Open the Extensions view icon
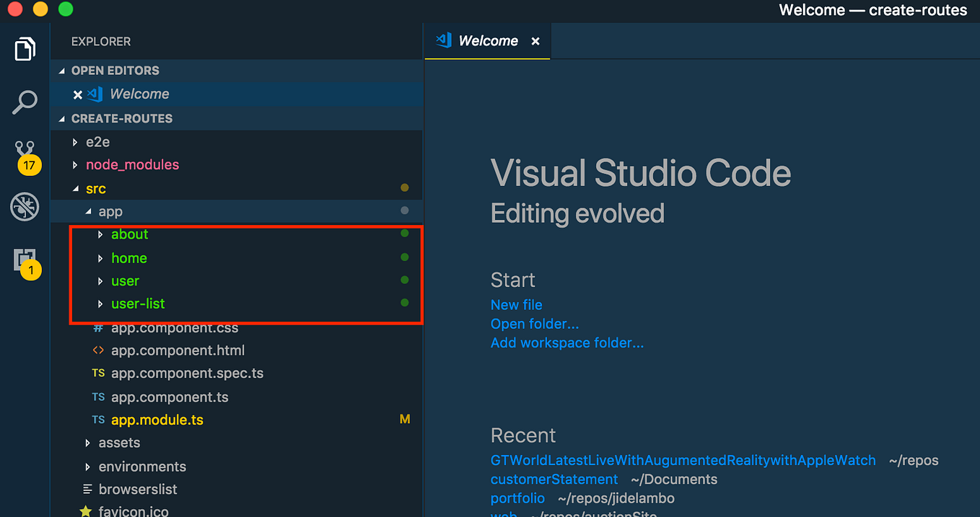The image size is (980, 517). click(x=25, y=260)
